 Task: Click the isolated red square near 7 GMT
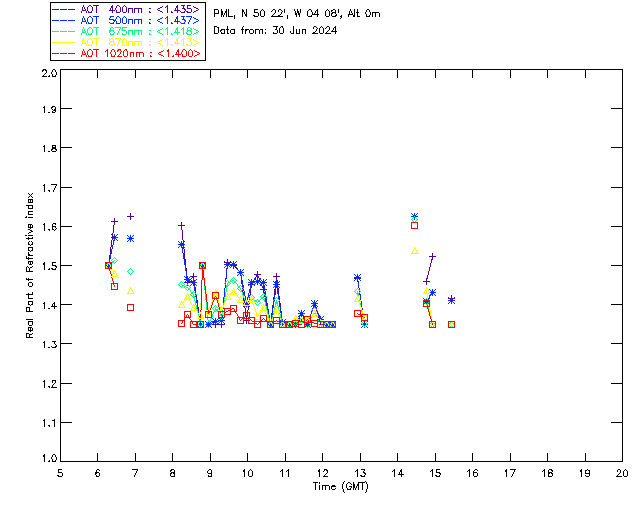131,307
